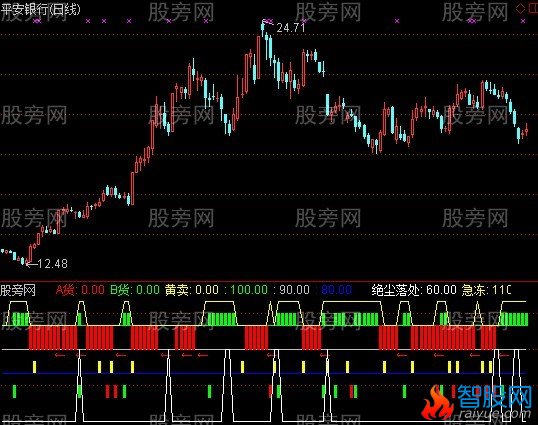Screen dimensions: 538x425
Task: Click the 12.48 low price label
Action: [52, 263]
